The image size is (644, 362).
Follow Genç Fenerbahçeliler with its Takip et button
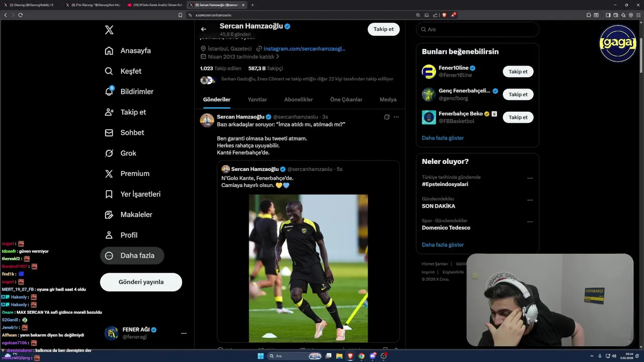coord(518,95)
